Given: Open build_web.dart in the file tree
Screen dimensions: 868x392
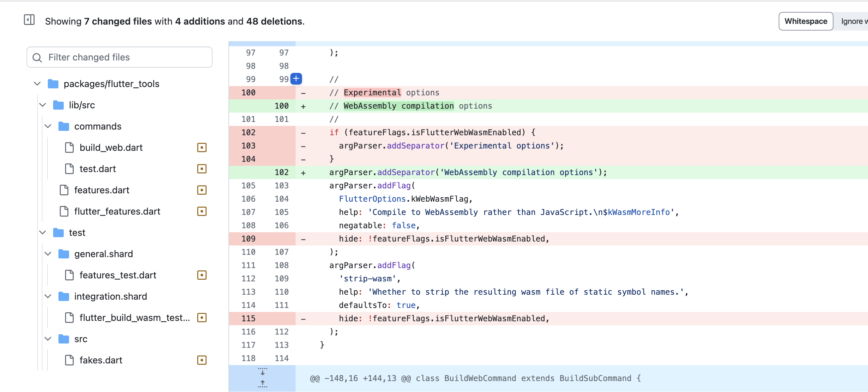Looking at the screenshot, I should pyautogui.click(x=111, y=147).
